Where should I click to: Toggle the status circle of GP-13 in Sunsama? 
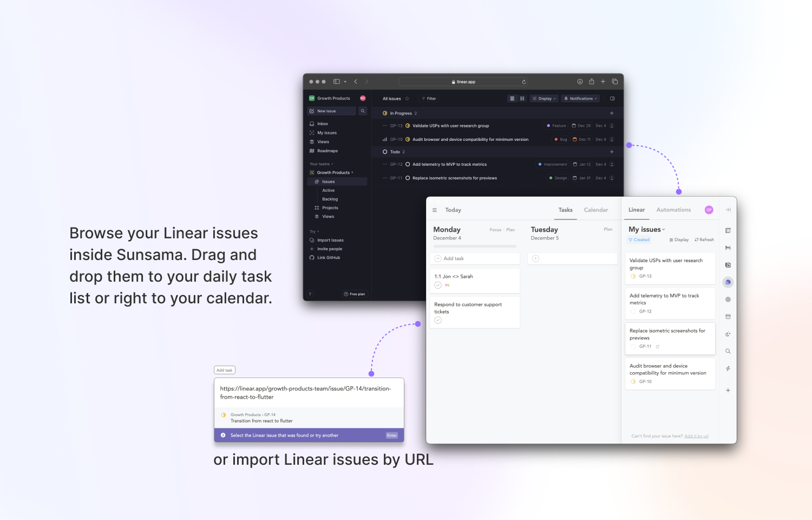633,276
